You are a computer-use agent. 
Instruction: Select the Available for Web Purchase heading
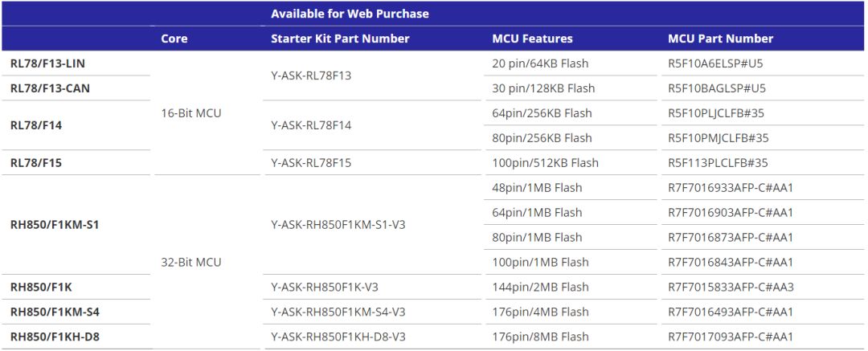pyautogui.click(x=350, y=14)
